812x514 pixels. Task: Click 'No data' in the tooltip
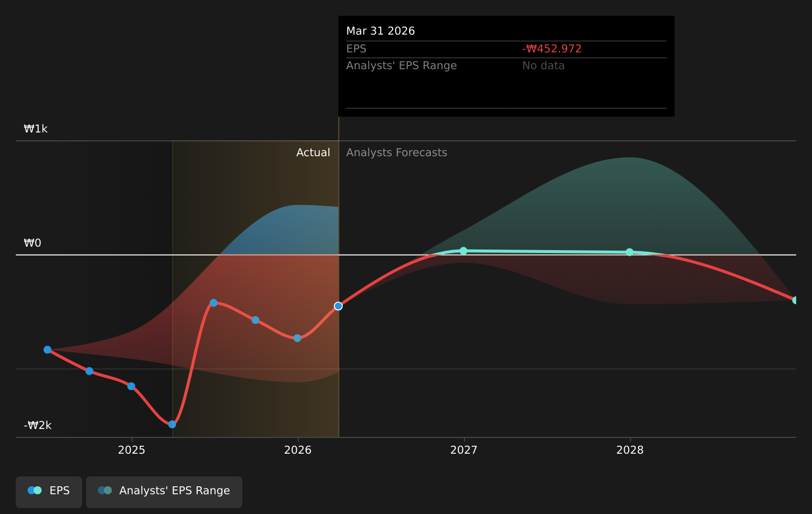point(543,66)
